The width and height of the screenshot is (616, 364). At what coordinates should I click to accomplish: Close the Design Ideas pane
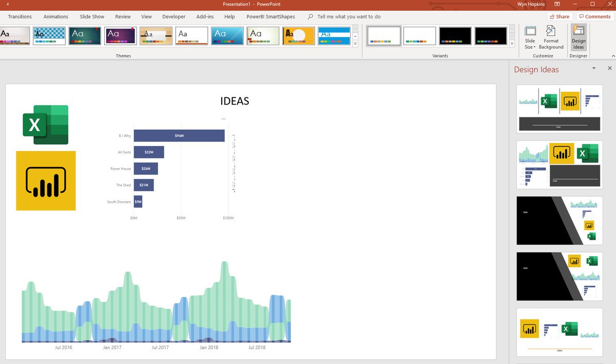[x=610, y=68]
